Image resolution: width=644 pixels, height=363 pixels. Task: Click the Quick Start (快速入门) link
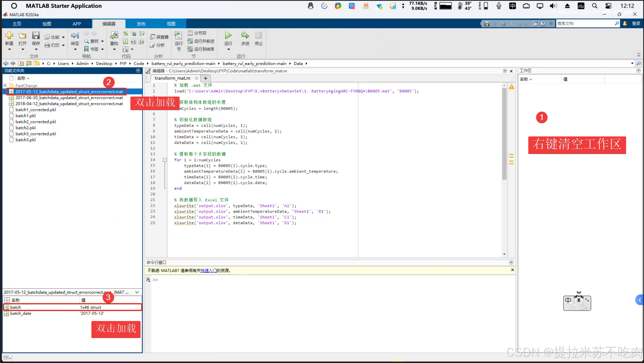209,270
